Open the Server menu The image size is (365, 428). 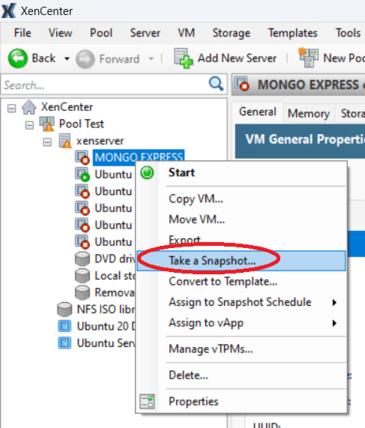coord(145,33)
